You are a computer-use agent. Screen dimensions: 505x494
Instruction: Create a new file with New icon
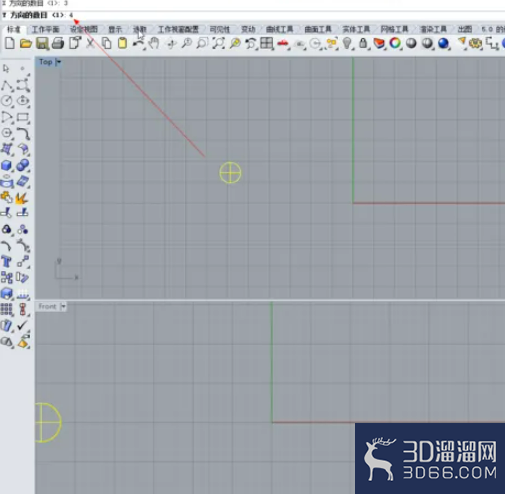tap(10, 43)
